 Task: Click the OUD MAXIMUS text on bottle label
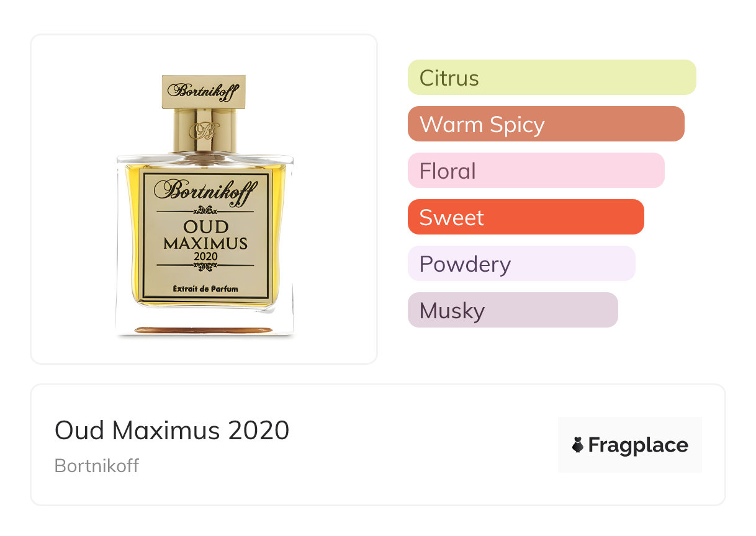205,234
